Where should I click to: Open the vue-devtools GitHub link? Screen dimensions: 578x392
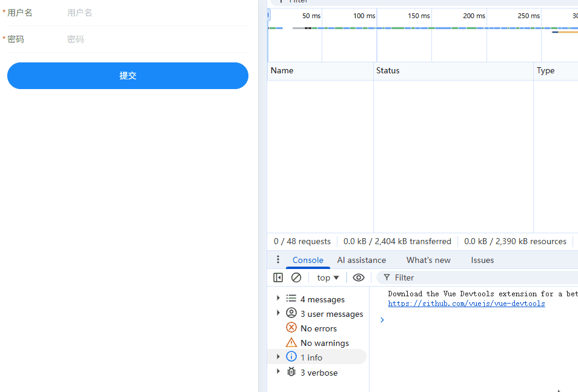466,303
